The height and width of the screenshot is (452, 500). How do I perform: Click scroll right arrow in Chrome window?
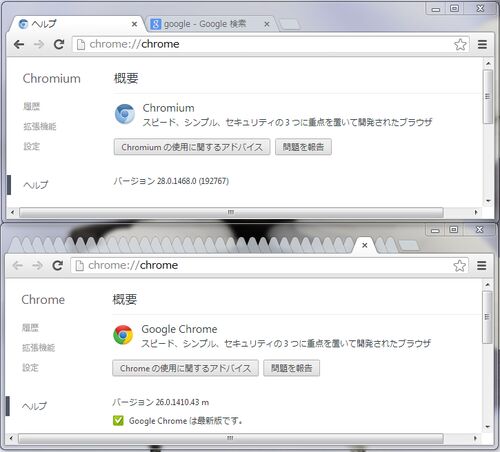pyautogui.click(x=475, y=438)
